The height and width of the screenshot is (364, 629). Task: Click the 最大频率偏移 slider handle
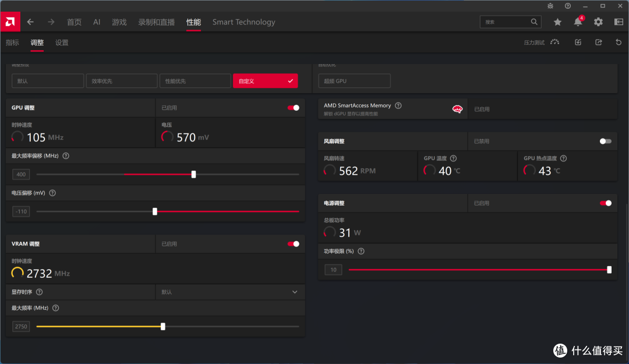194,174
